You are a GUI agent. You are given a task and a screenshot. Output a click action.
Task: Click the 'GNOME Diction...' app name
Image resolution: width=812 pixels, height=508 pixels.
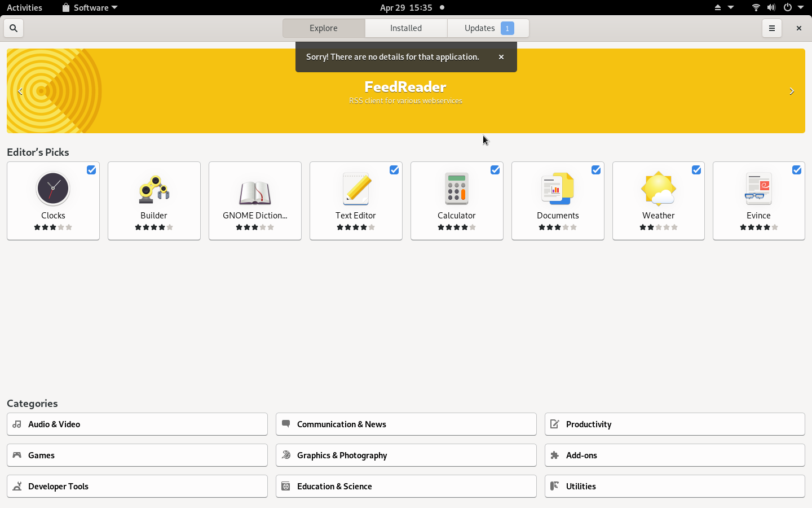coord(255,216)
